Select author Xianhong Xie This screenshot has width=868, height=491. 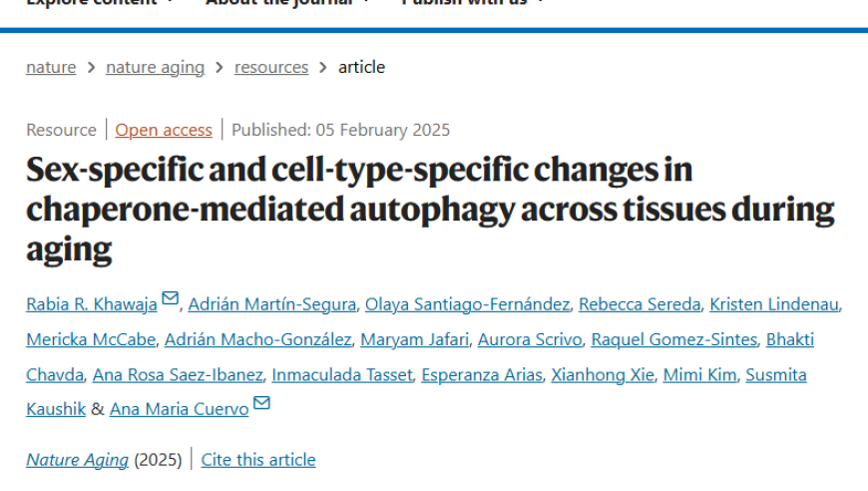603,375
